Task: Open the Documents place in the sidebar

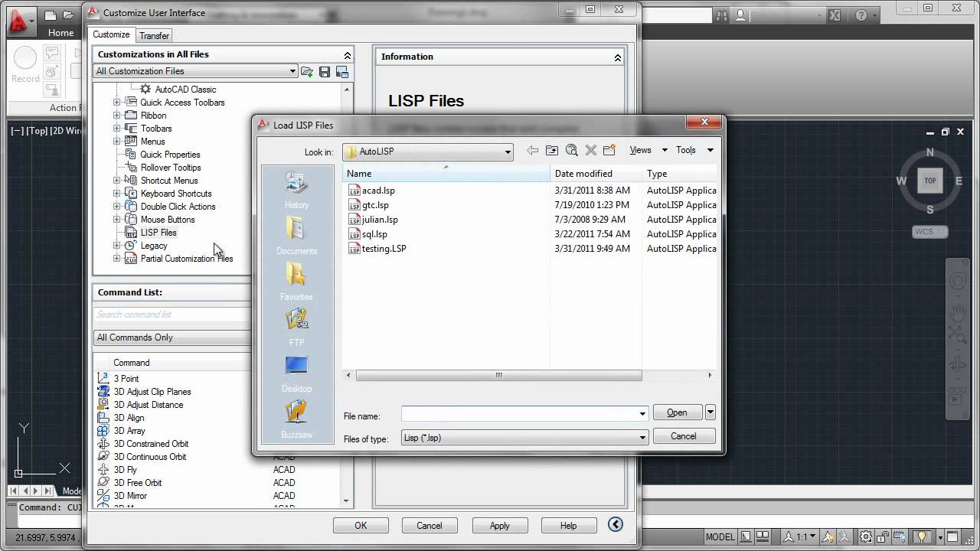Action: (x=296, y=236)
